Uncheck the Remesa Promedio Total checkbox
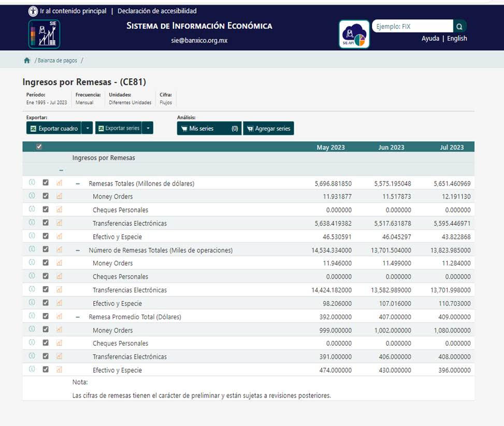The width and height of the screenshot is (504, 426). tap(46, 316)
